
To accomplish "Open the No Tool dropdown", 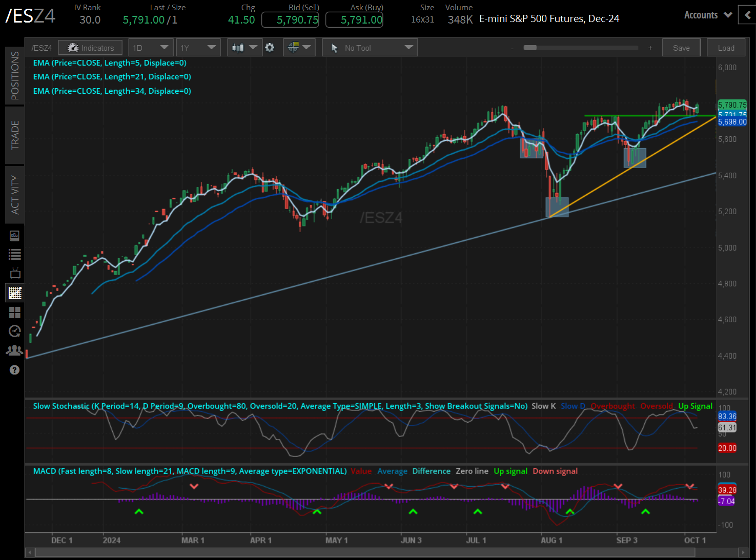I will [370, 47].
